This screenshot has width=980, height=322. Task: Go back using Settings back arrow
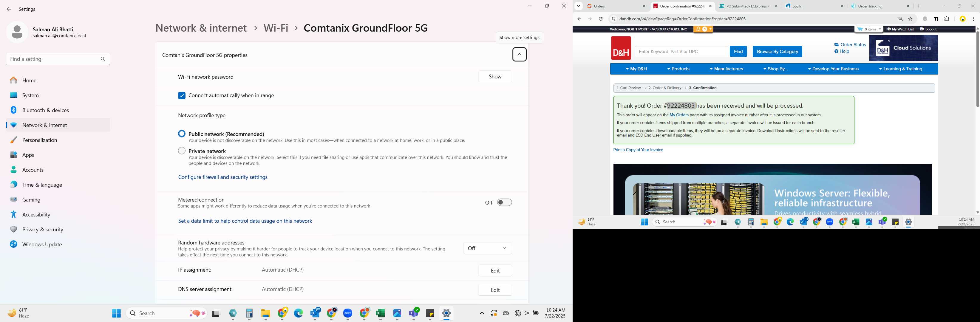click(x=9, y=9)
